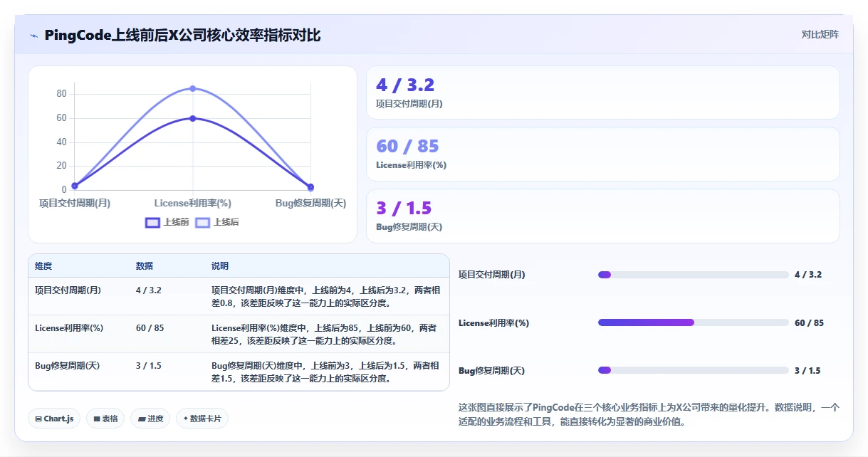Click the 项目交付周期(月) progress bar

click(694, 275)
